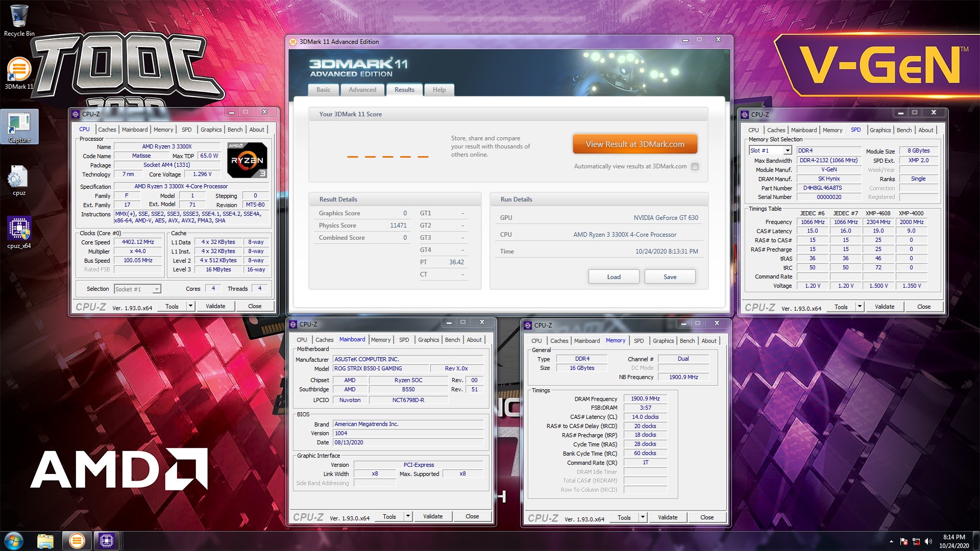Click the CPU-Z title icon in CPU window
Viewport: 980px width, 551px height.
click(x=76, y=114)
